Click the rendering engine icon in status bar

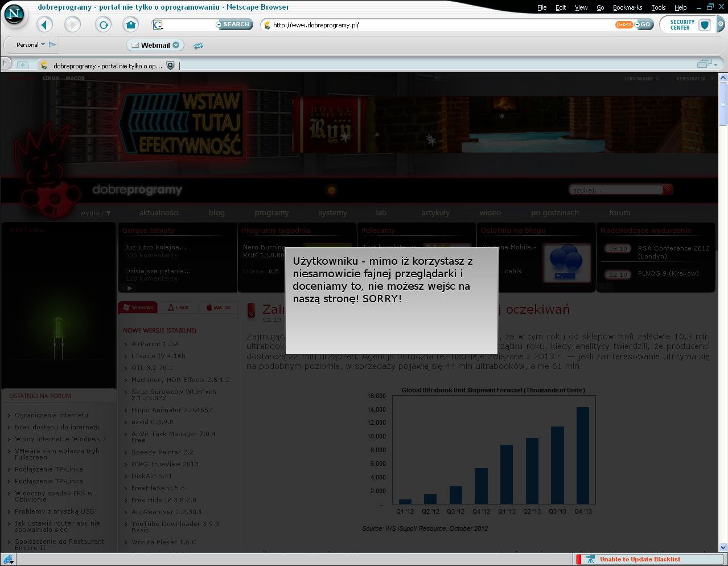8,559
